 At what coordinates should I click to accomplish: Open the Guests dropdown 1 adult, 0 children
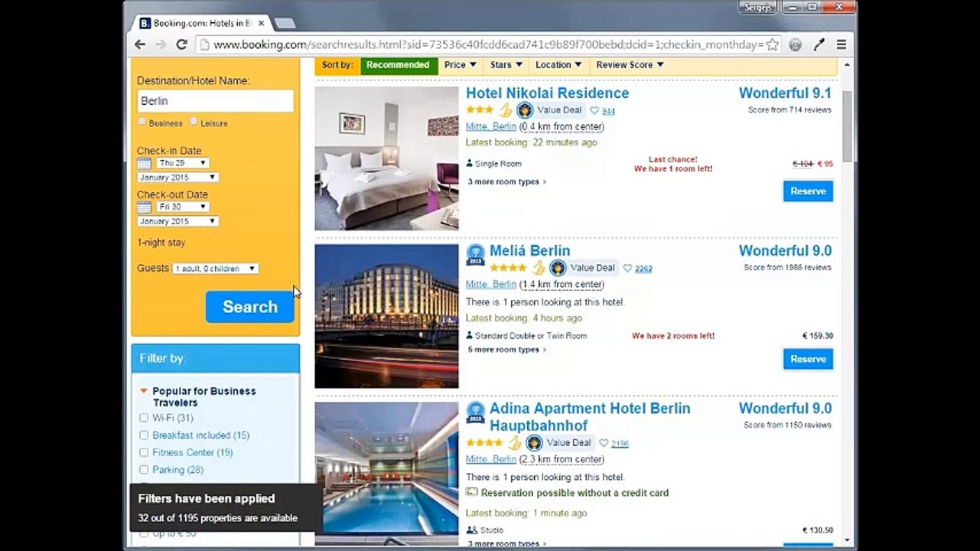tap(215, 269)
